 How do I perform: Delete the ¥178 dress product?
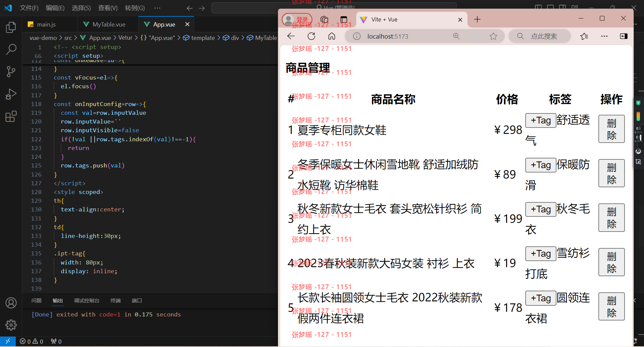[611, 306]
